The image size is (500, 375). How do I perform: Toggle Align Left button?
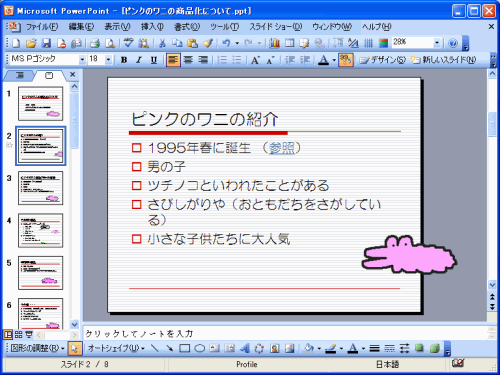173,60
